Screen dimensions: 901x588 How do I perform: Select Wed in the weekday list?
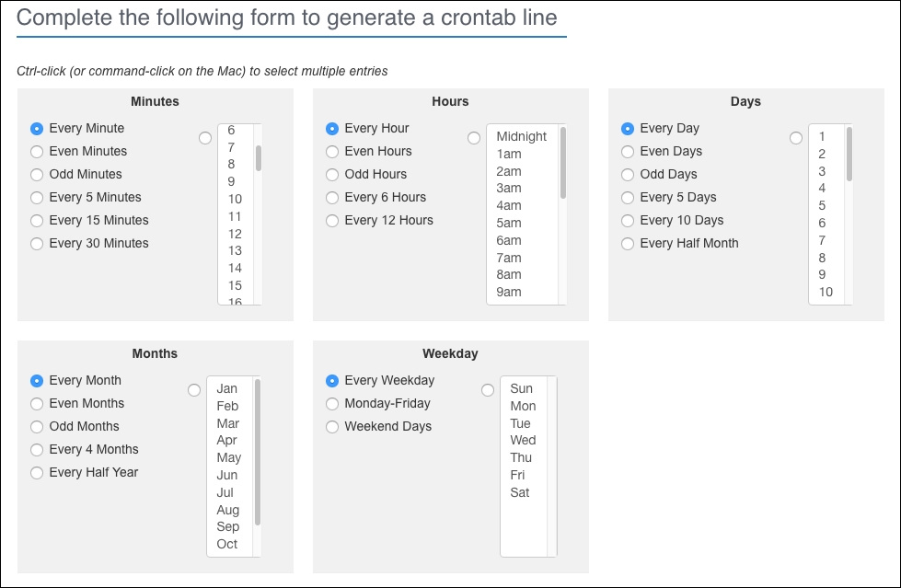523,440
